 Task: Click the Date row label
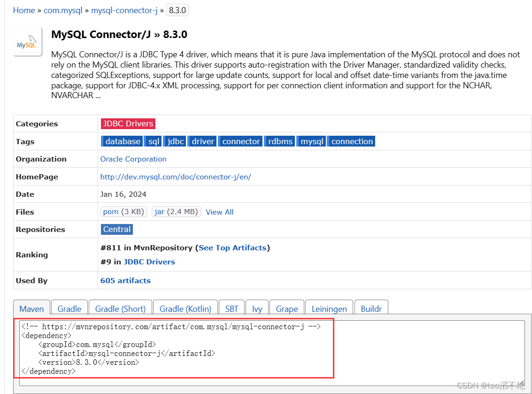(25, 194)
